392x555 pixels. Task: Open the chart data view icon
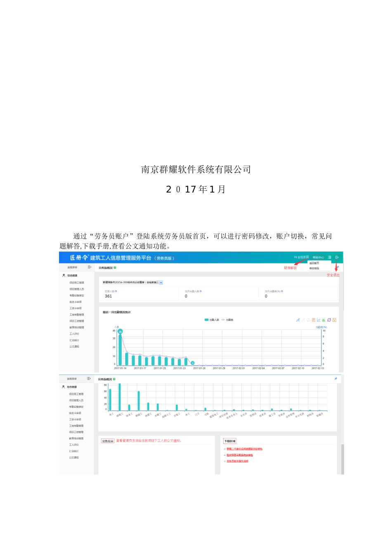pos(314,320)
